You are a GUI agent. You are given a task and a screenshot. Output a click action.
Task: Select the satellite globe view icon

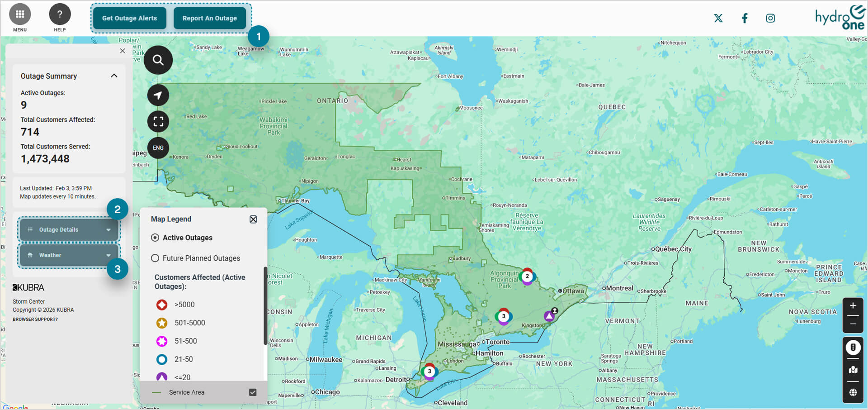tap(853, 392)
